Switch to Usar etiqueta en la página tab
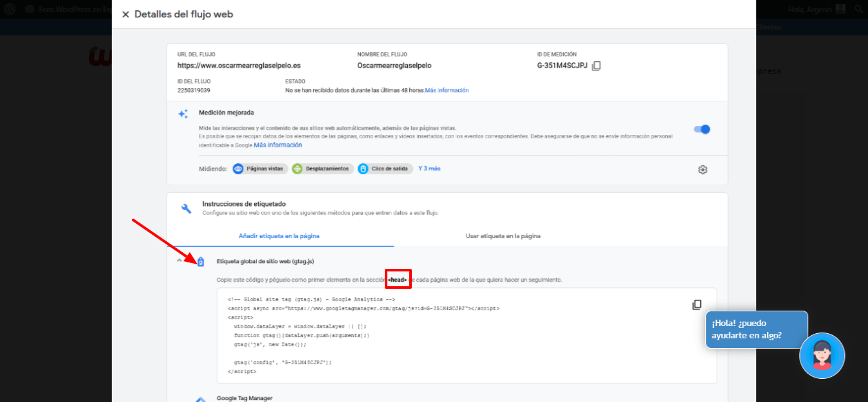Viewport: 868px width, 402px height. (x=503, y=236)
